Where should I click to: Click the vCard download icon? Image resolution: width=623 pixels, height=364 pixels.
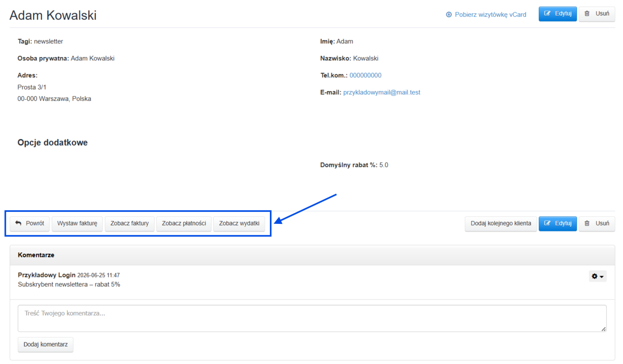pyautogui.click(x=449, y=14)
